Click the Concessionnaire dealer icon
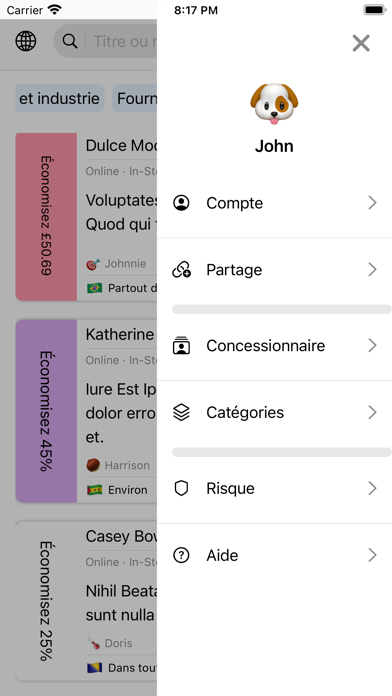 (x=181, y=346)
